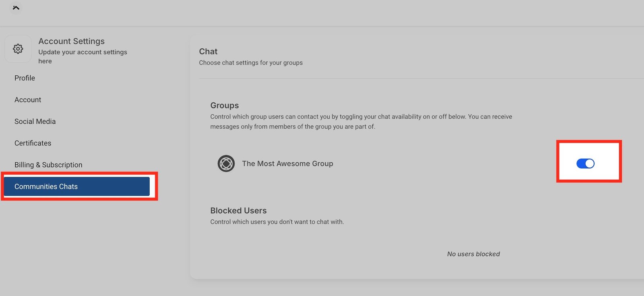
Task: Click the Account Settings gear icon
Action: tap(18, 49)
